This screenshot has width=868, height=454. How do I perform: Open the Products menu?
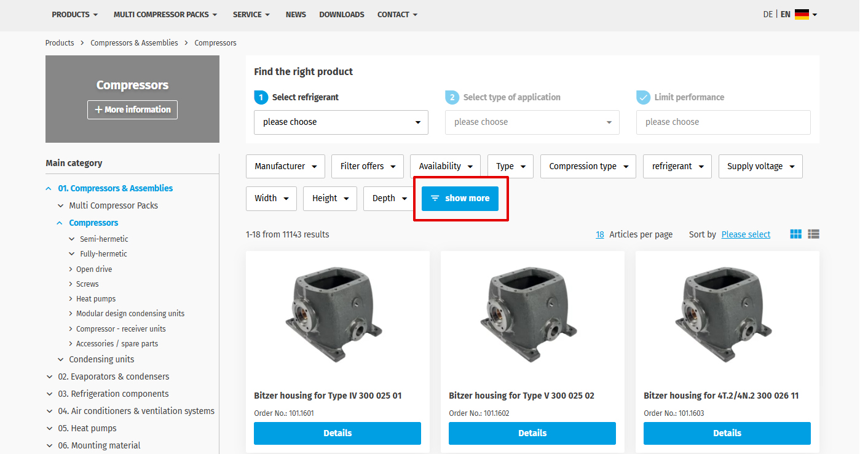point(74,14)
